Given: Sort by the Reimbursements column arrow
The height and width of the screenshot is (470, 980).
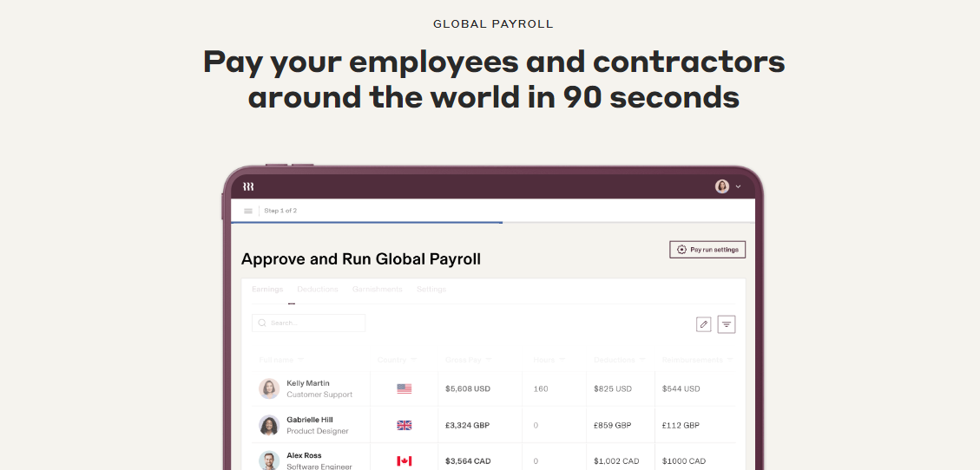Looking at the screenshot, I should [x=730, y=360].
